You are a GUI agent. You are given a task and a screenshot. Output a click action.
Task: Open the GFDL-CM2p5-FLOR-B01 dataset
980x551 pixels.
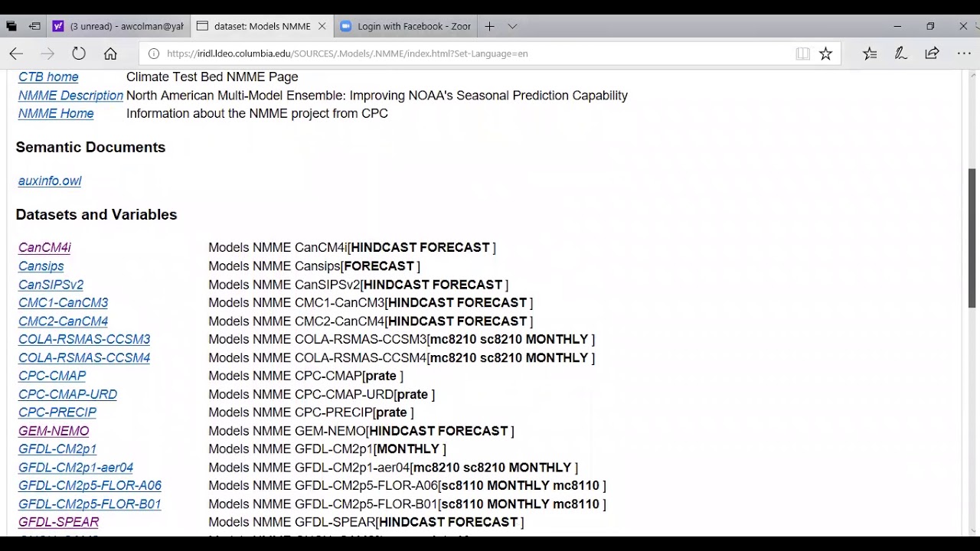tap(90, 504)
